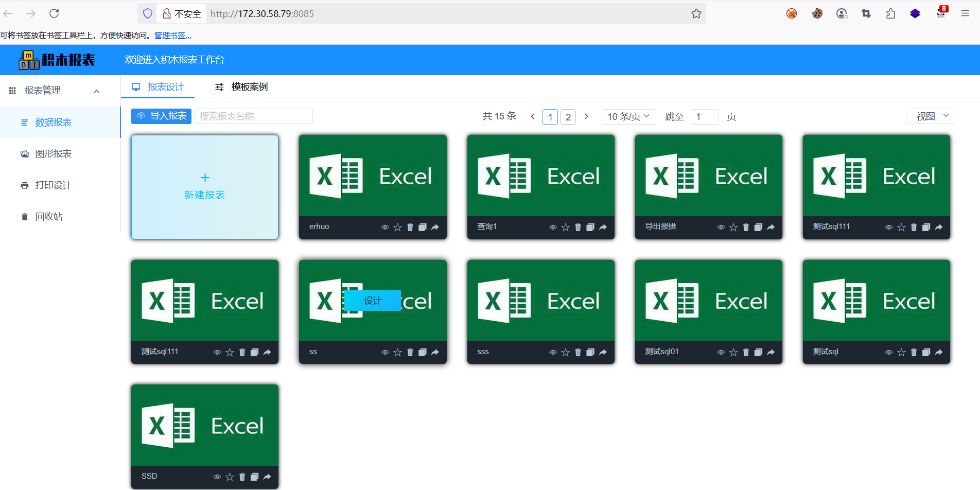Copy the 导出报错 report
The height and width of the screenshot is (490, 980).
(758, 227)
